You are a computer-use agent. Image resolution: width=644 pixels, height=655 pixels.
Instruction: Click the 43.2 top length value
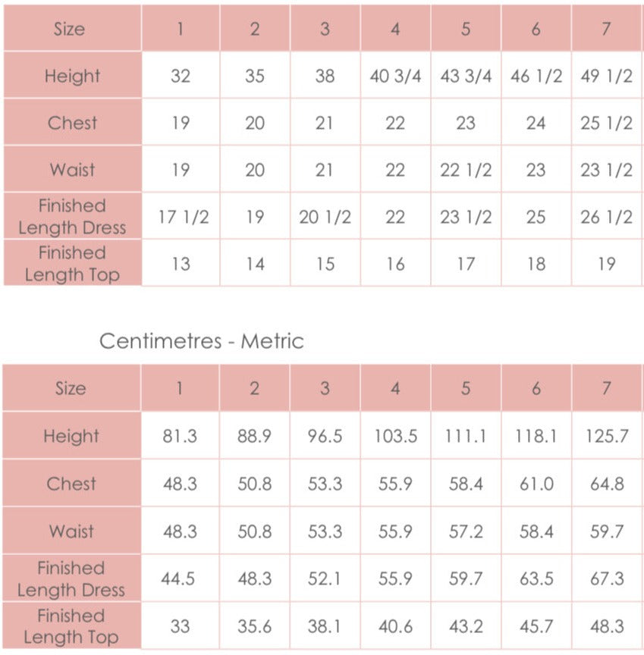pos(466,627)
